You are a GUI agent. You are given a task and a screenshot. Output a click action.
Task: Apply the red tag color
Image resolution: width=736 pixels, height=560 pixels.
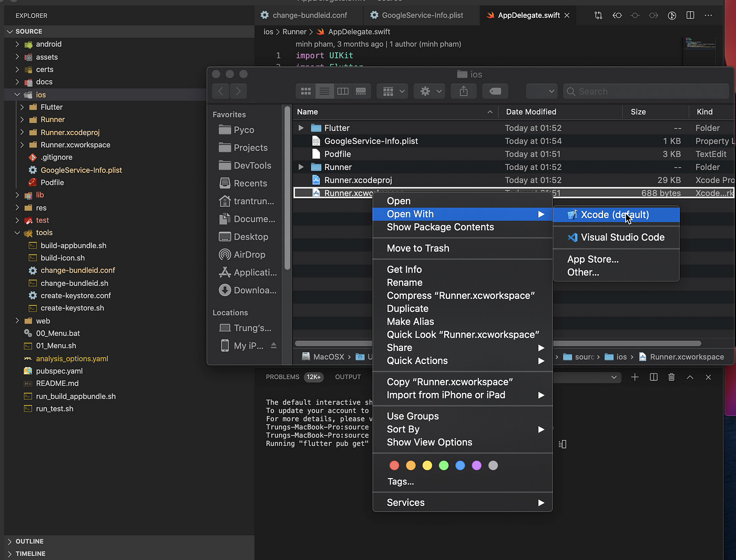[394, 465]
